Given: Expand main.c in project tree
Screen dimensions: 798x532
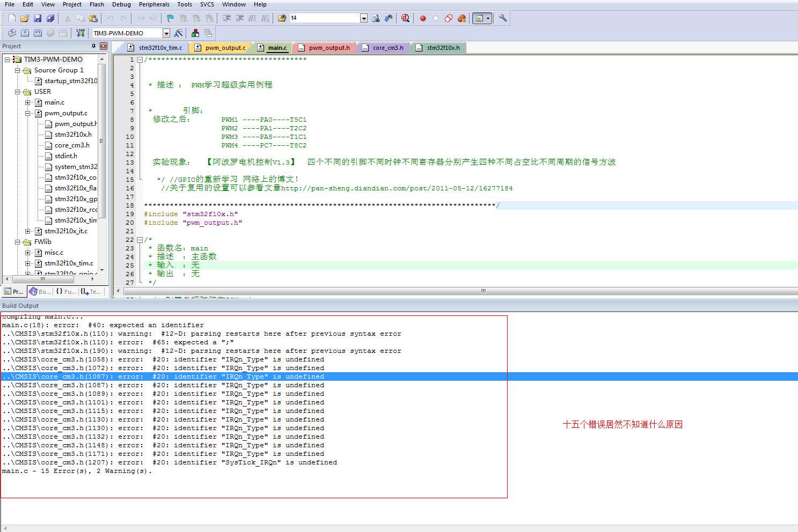Looking at the screenshot, I should point(28,102).
